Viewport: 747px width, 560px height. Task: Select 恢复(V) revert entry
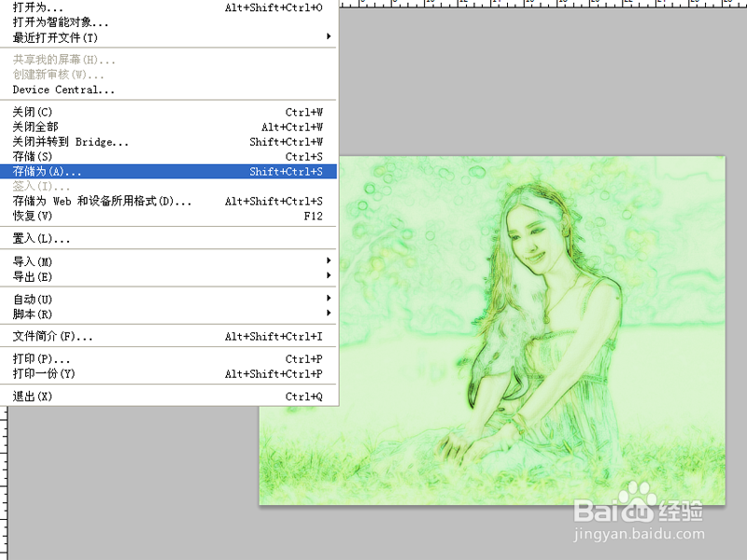[168, 216]
